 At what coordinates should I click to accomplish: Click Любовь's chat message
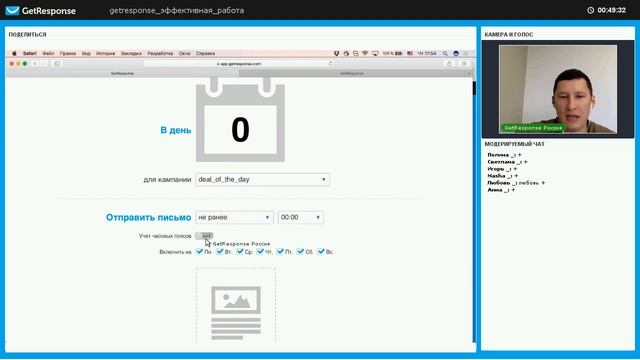click(x=516, y=183)
